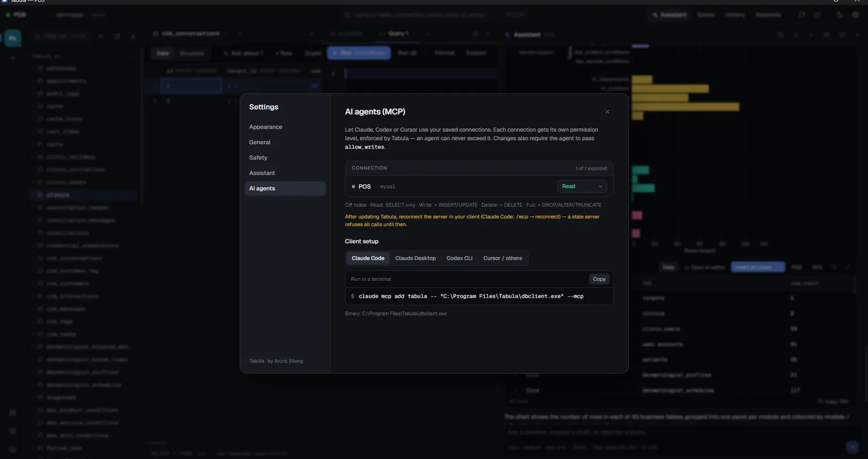Click the '1 of 1 exposed' count
868x459 pixels.
pos(591,168)
